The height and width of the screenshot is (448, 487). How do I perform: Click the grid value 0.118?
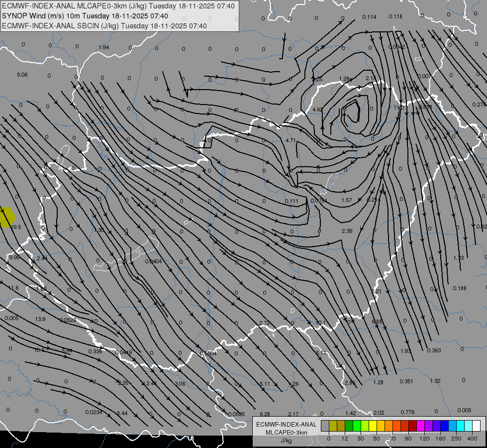(x=395, y=16)
